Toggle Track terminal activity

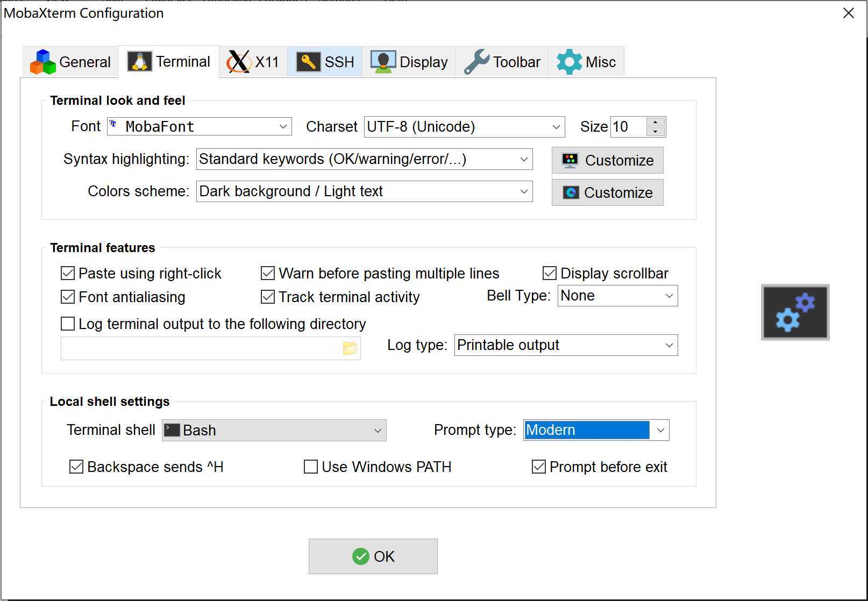pos(340,297)
